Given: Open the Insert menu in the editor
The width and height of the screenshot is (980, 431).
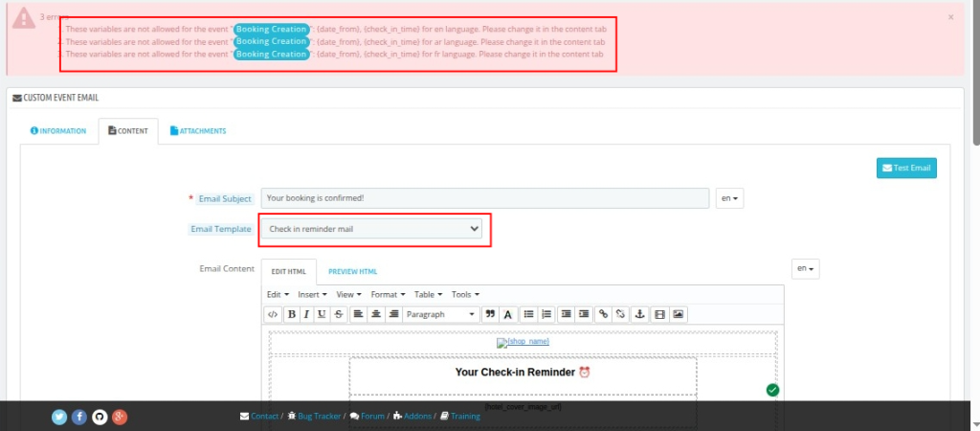Looking at the screenshot, I should coord(312,294).
